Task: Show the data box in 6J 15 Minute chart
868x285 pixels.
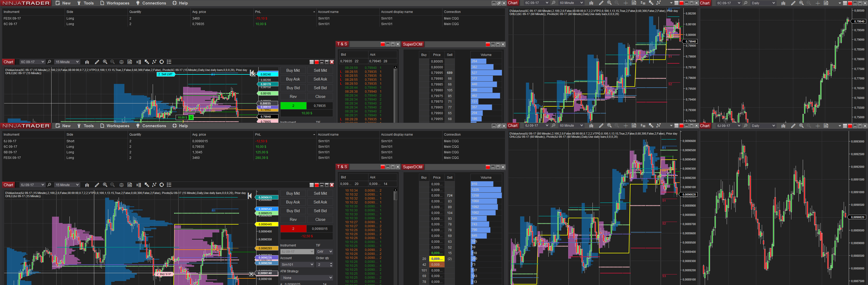Action: coord(130,185)
